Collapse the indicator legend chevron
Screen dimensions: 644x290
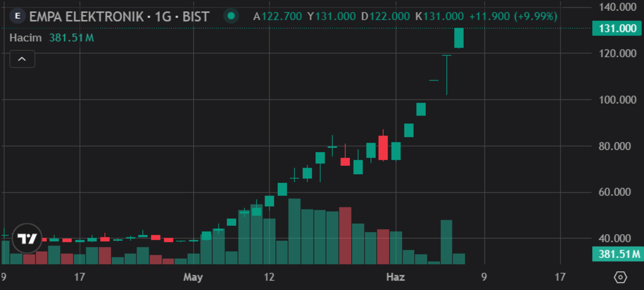[22, 59]
